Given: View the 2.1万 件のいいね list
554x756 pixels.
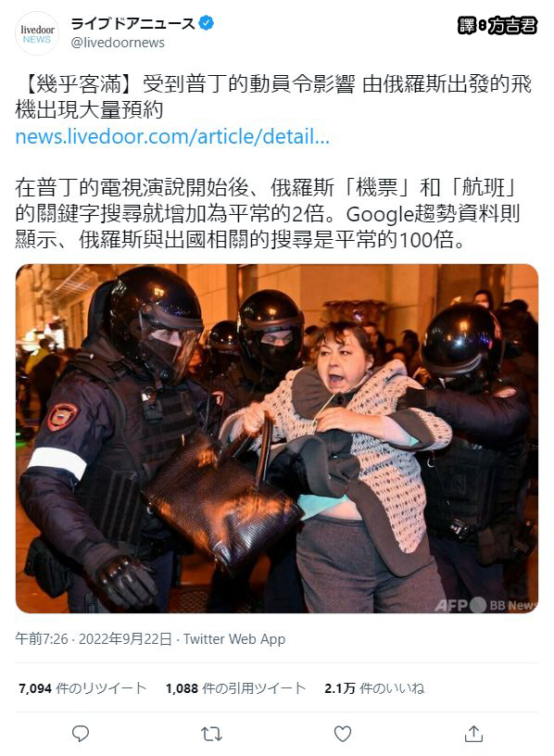Looking at the screenshot, I should pyautogui.click(x=374, y=688).
